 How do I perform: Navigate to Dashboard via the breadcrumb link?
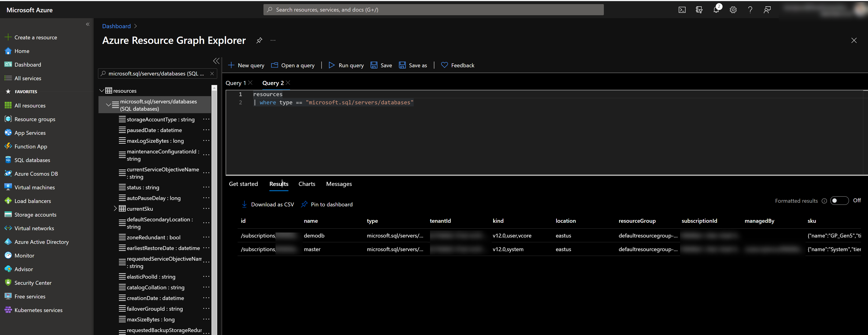pyautogui.click(x=116, y=26)
